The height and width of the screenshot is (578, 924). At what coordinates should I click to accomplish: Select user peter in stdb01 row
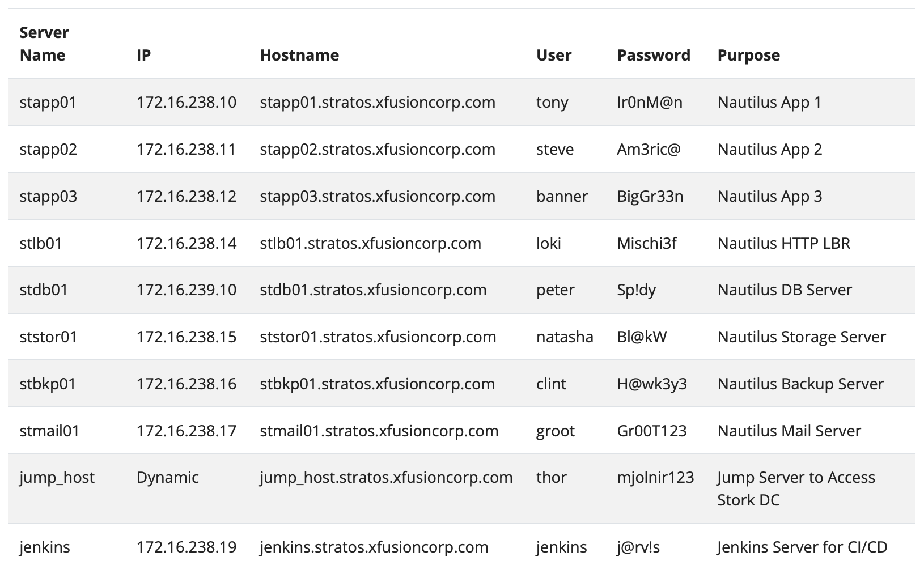coord(555,290)
